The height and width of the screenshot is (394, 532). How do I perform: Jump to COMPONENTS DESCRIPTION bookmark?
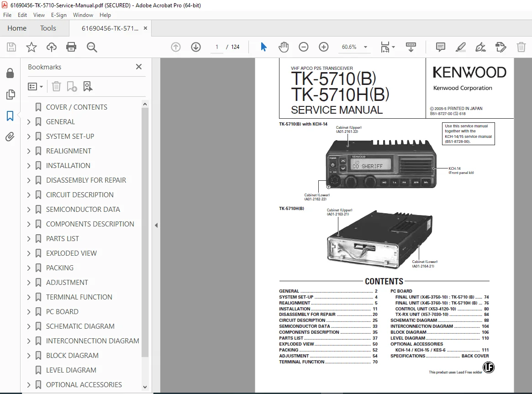click(x=90, y=224)
